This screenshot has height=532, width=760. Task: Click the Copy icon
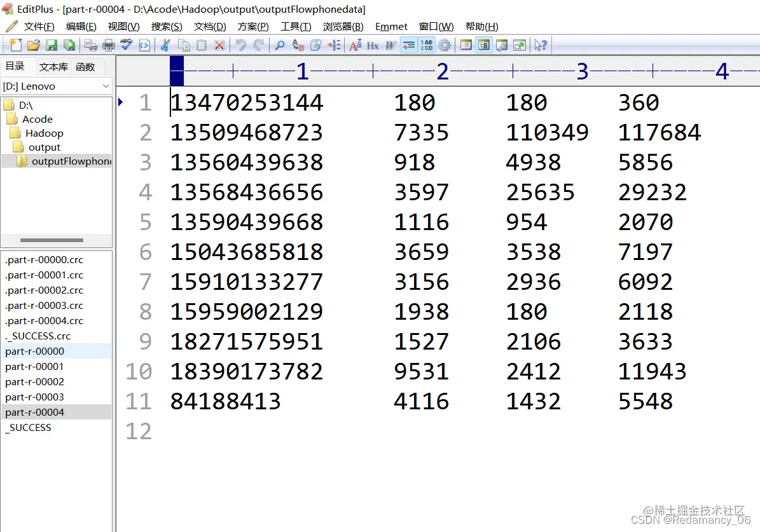[184, 46]
